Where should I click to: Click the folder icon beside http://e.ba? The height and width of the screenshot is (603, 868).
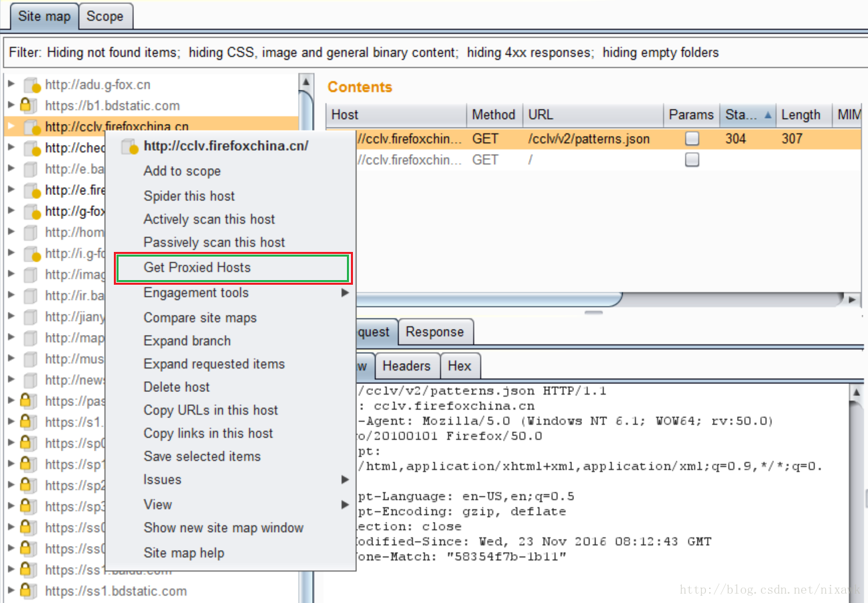(30, 169)
